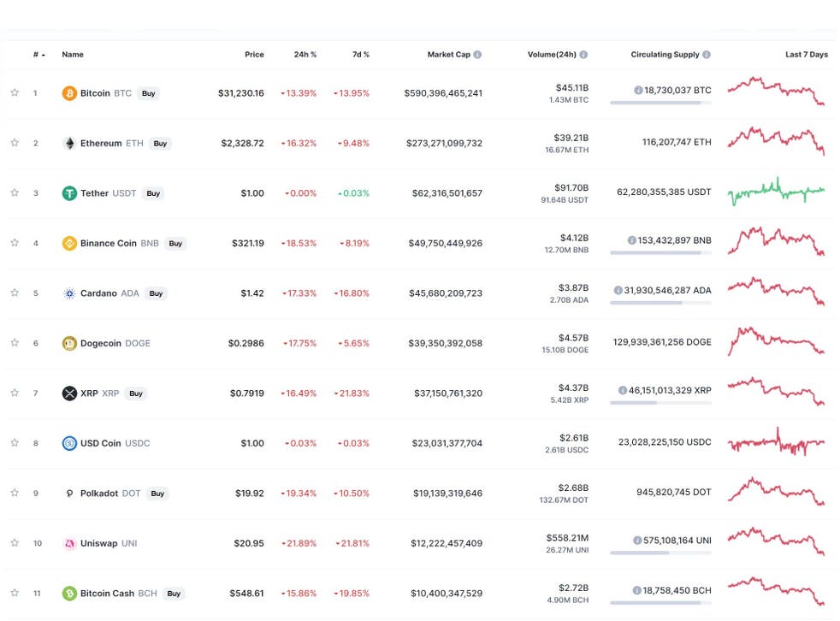Click the Buy button for Cardano
840x621 pixels.
(156, 293)
